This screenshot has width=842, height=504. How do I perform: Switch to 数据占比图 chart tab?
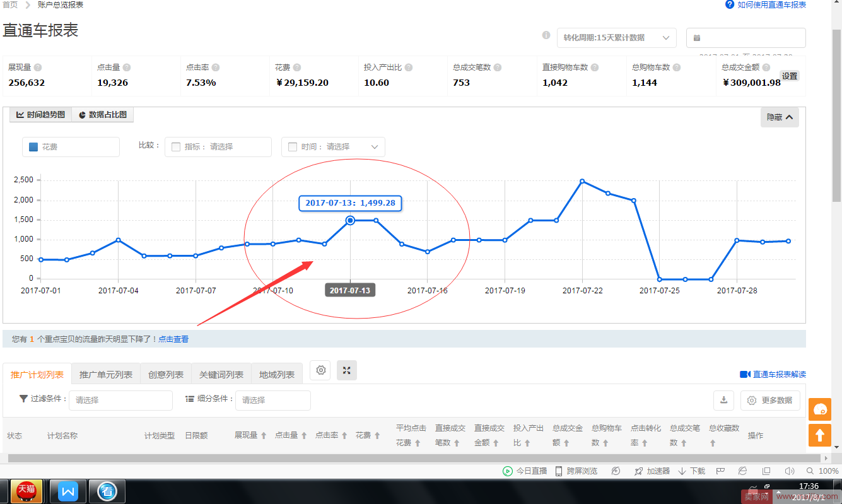[x=103, y=115]
